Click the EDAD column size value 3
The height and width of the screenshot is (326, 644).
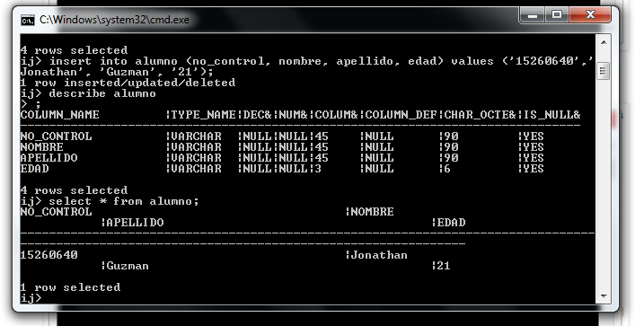(318, 169)
